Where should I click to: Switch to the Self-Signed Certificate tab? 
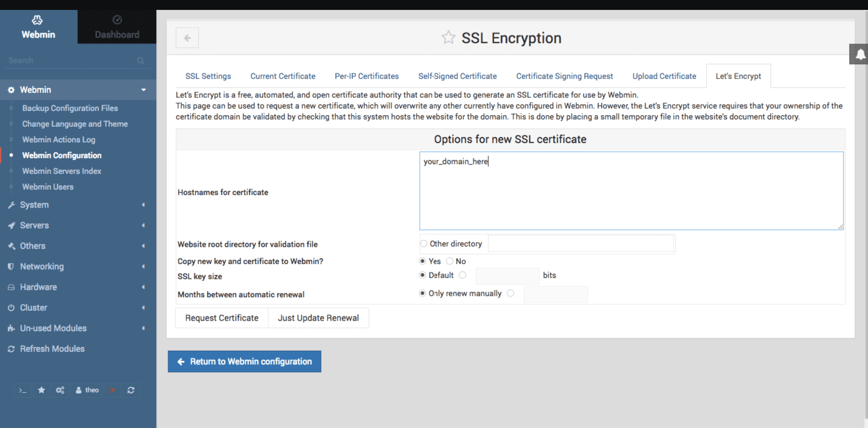[457, 76]
